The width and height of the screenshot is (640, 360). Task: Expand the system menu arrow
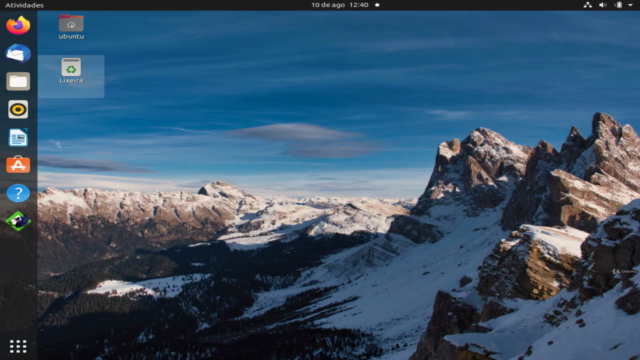point(630,5)
